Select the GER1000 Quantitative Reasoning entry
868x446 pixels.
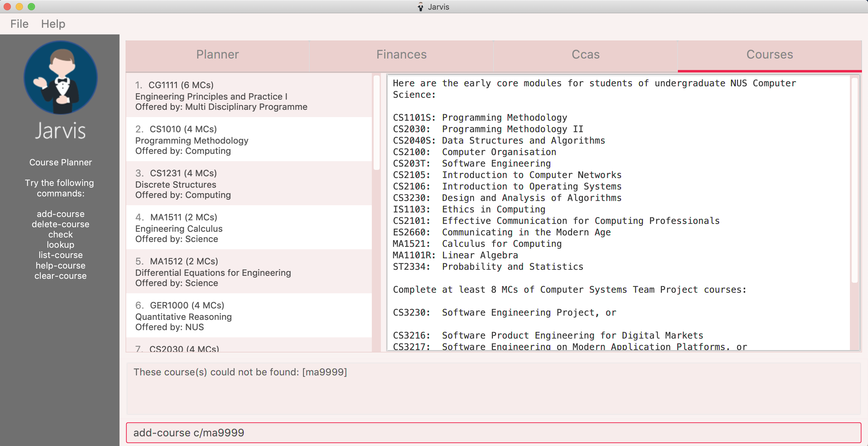click(249, 316)
